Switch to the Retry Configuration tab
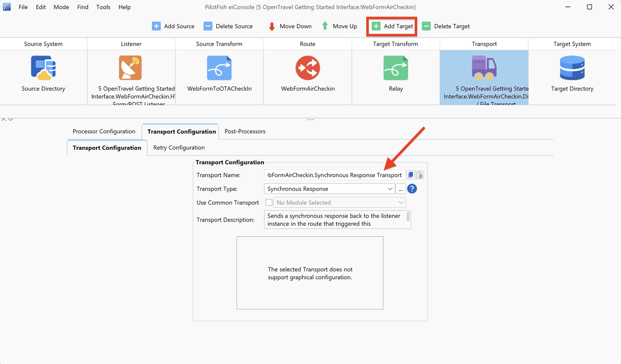The height and width of the screenshot is (364, 621). pos(179,148)
